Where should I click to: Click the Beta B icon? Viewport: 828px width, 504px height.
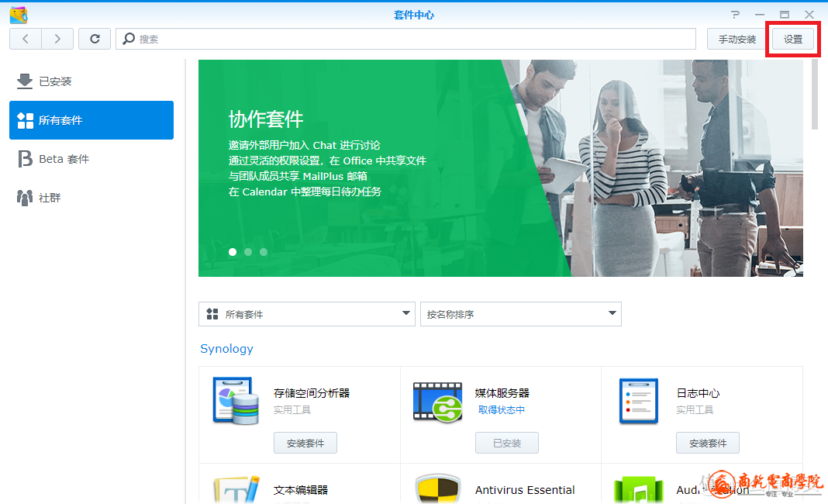click(x=25, y=158)
